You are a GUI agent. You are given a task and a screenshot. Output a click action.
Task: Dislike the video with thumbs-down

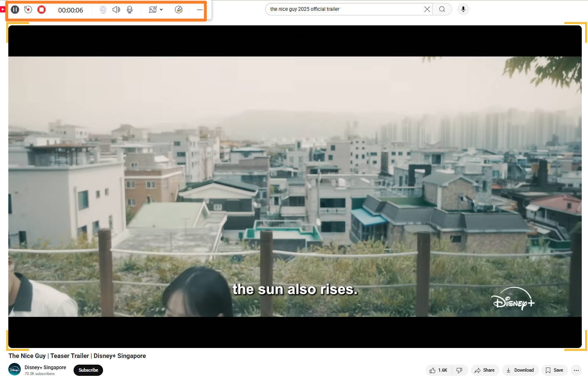pyautogui.click(x=460, y=370)
